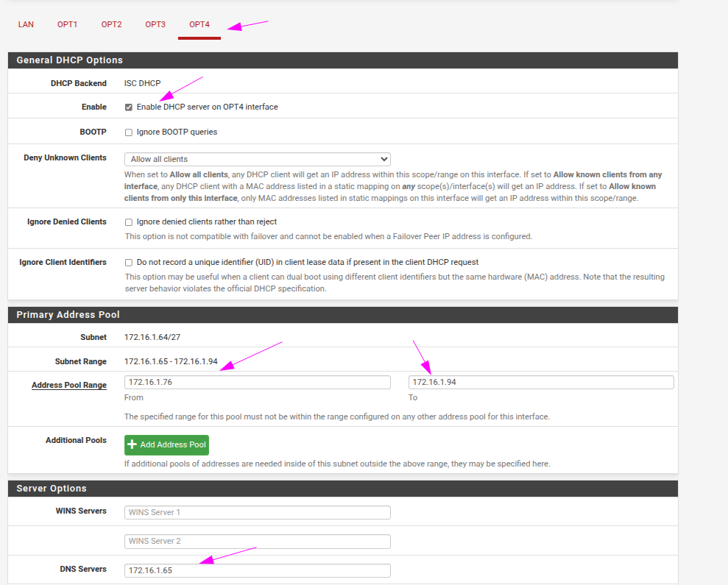This screenshot has width=728, height=585.
Task: Click the active OPT4 tab
Action: pyautogui.click(x=199, y=25)
